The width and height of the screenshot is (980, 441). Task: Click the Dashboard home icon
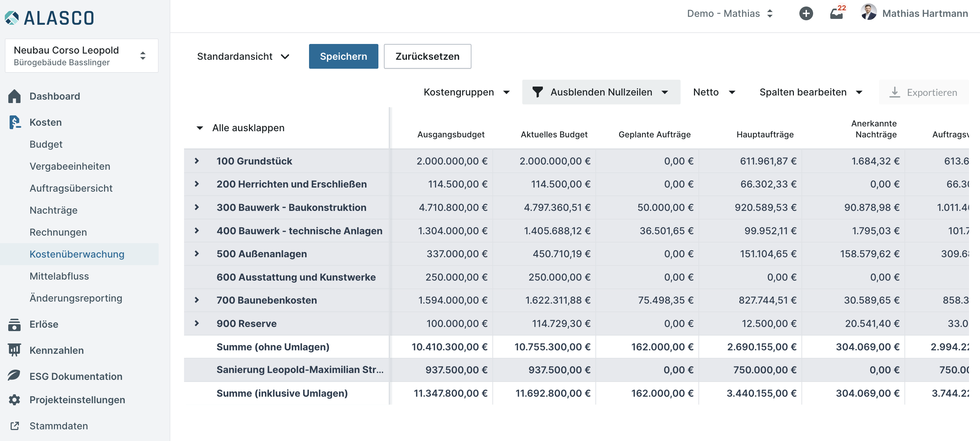pyautogui.click(x=14, y=96)
